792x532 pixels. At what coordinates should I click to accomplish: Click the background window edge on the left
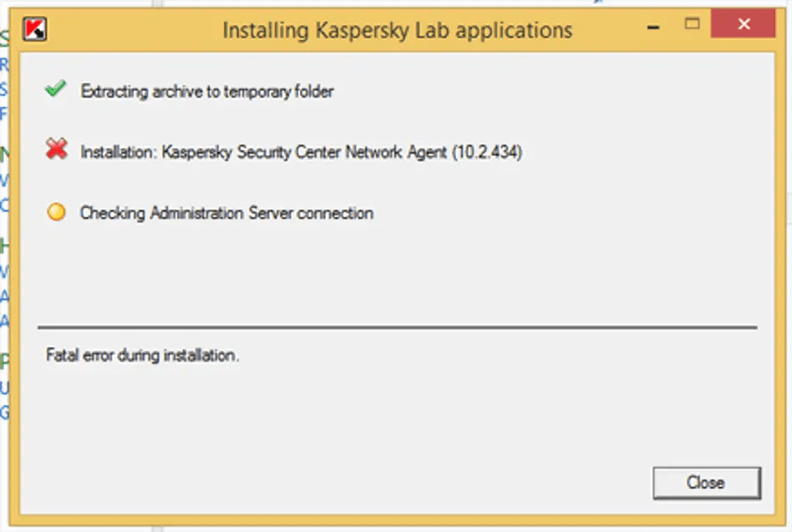coord(7,250)
